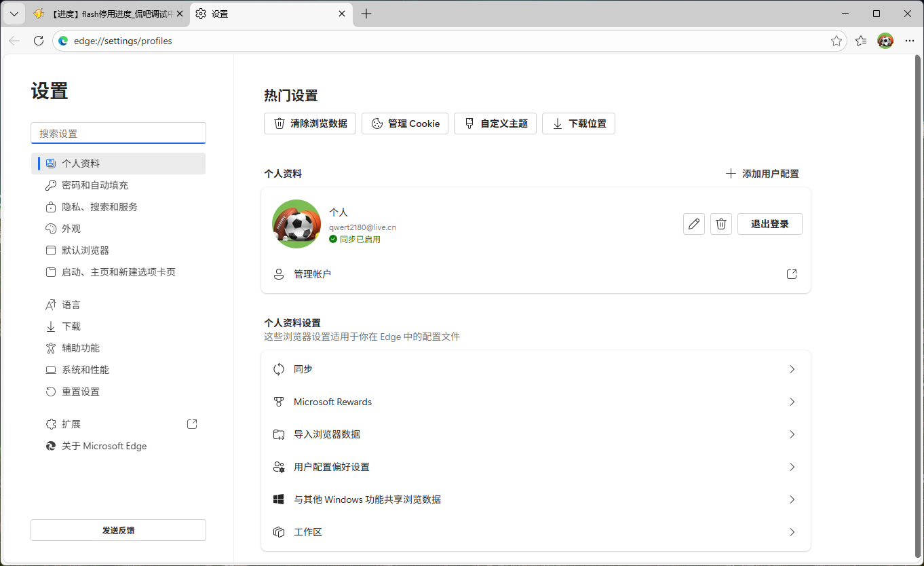
Task: Click the 搜索设置 input field
Action: tap(118, 133)
